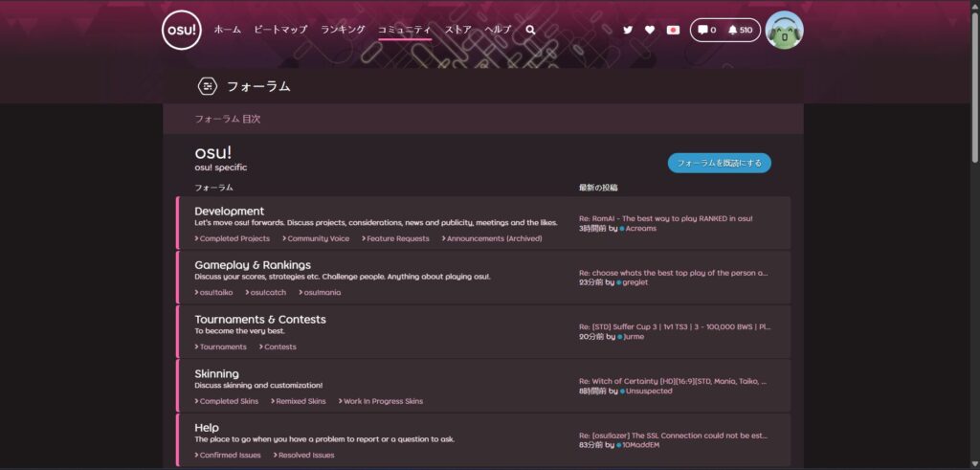This screenshot has width=980, height=470.
Task: Open the Tournaments & Contests forum
Action: [x=260, y=320]
